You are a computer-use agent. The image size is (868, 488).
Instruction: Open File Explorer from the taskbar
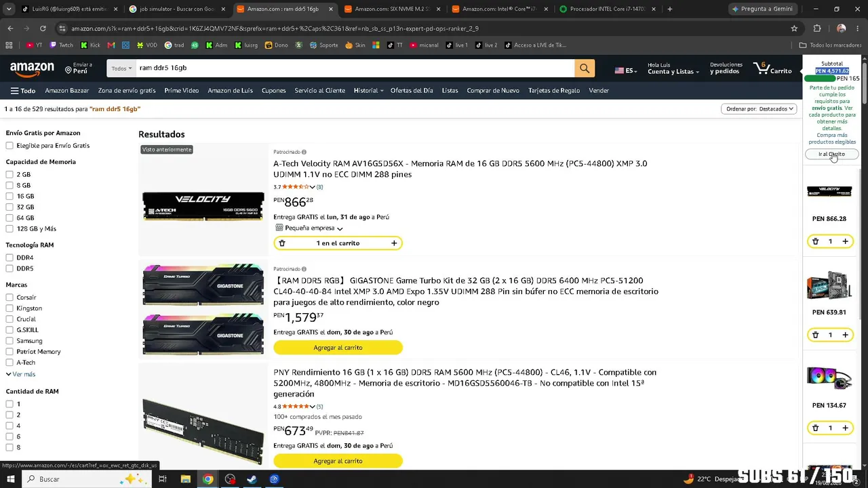pyautogui.click(x=185, y=479)
